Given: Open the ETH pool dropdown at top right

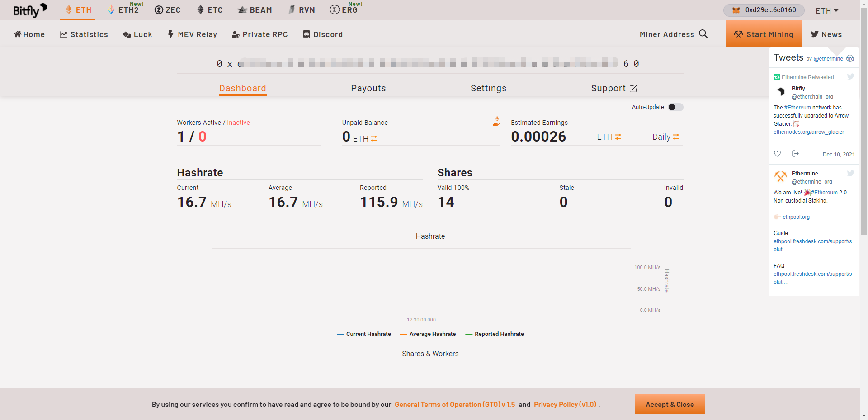Looking at the screenshot, I should (827, 10).
